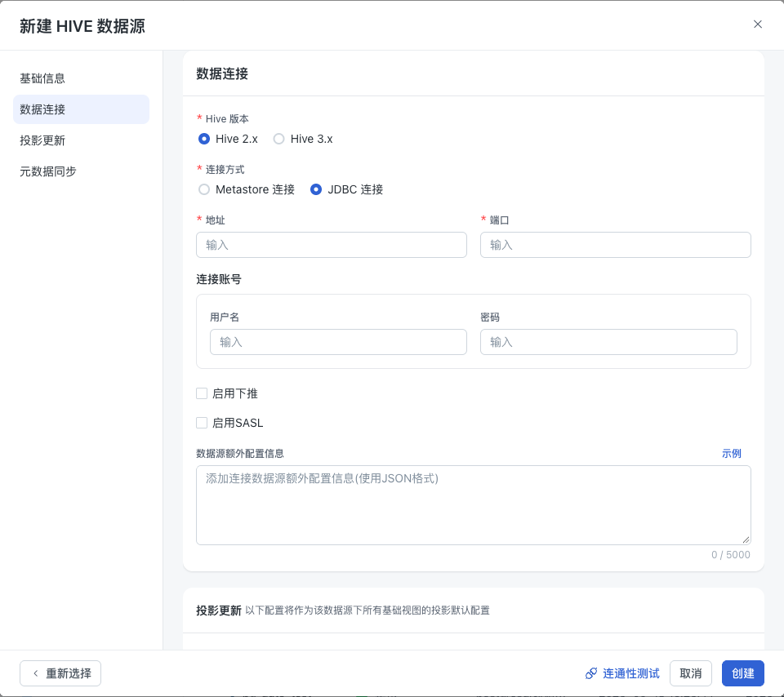Viewport: 784px width, 697px height.
Task: Focus the 地址 input field
Action: (x=332, y=245)
